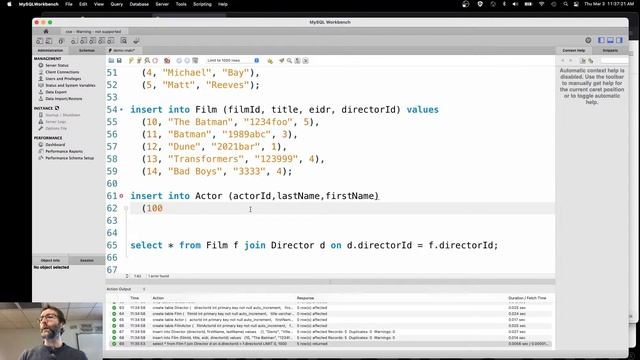Beautify query with the broom icon
The image size is (640, 360).
click(282, 60)
